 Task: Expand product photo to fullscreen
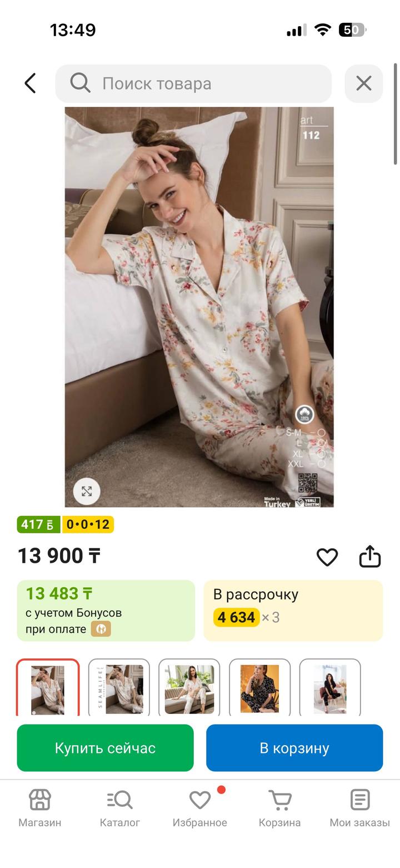87,492
